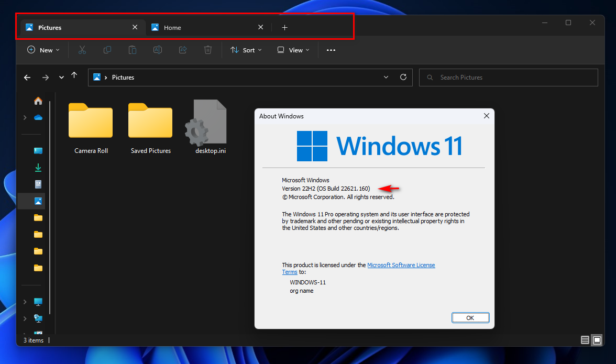Image resolution: width=616 pixels, height=364 pixels.
Task: Click the Pictures breadcrumb in address bar
Action: click(x=123, y=78)
